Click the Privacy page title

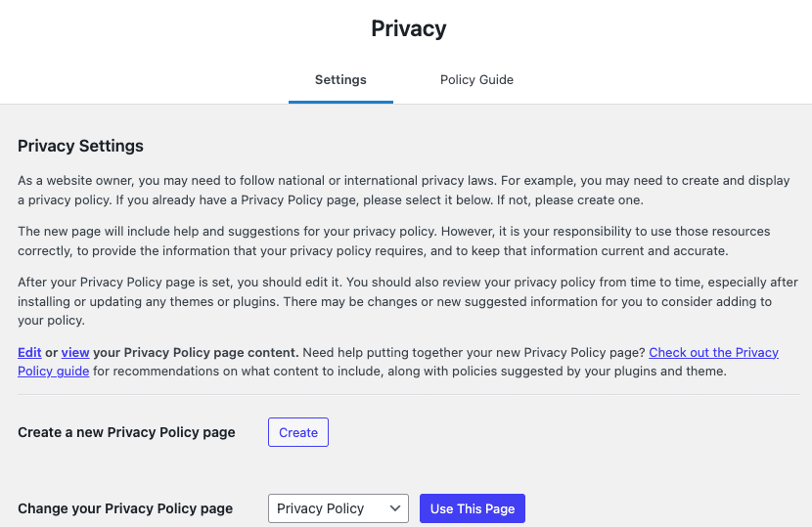pyautogui.click(x=409, y=28)
